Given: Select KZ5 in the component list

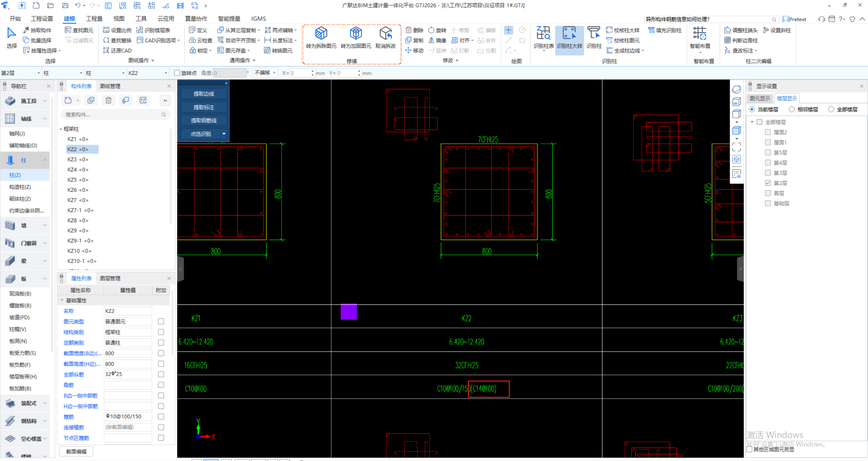Looking at the screenshot, I should pos(78,180).
